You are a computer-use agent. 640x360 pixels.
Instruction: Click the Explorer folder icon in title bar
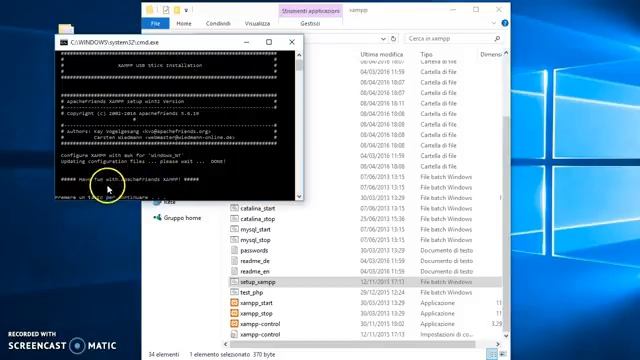click(x=149, y=10)
